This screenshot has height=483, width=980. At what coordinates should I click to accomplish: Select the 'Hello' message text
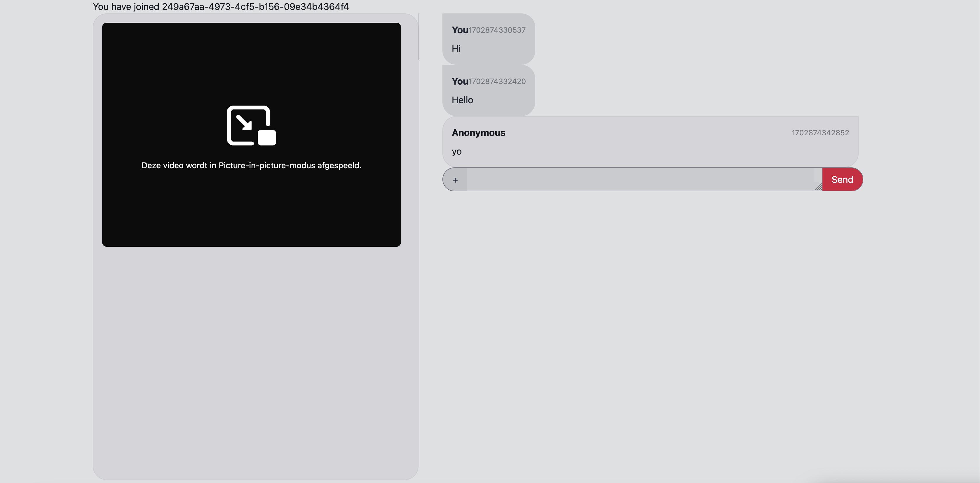(x=462, y=100)
